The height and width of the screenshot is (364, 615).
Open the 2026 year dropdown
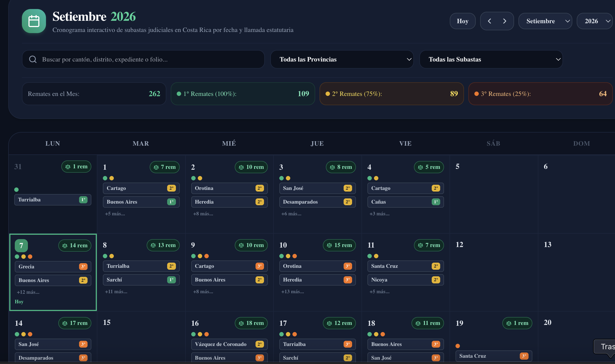click(x=595, y=21)
